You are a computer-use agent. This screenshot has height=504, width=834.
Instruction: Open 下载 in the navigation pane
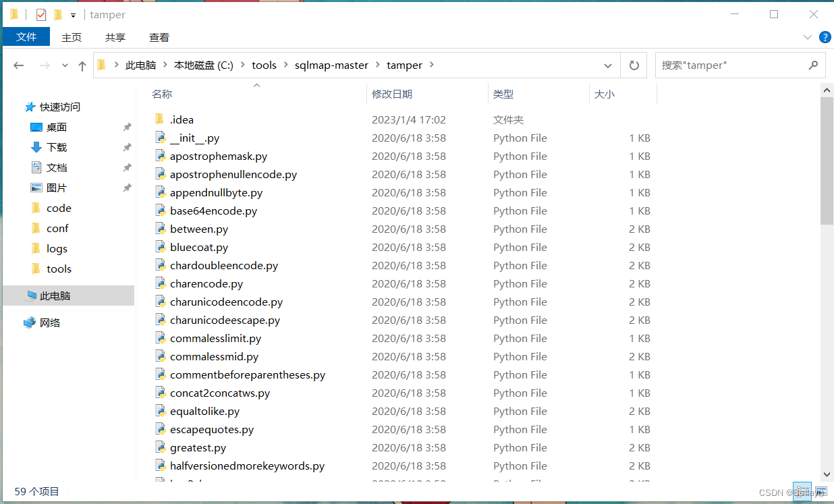(x=57, y=147)
